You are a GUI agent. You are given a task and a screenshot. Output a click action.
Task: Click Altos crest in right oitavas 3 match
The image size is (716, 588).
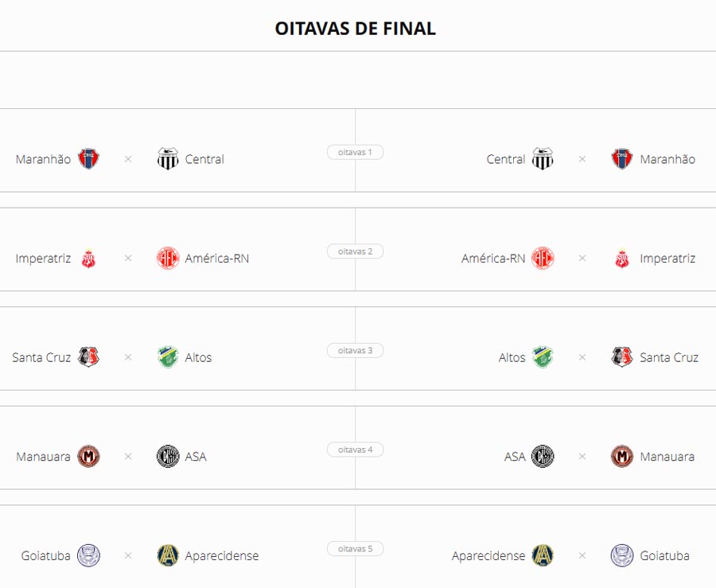543,357
